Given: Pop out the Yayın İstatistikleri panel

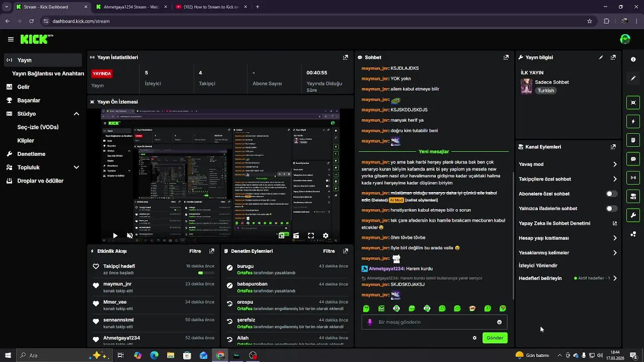Looking at the screenshot, I should [x=345, y=57].
